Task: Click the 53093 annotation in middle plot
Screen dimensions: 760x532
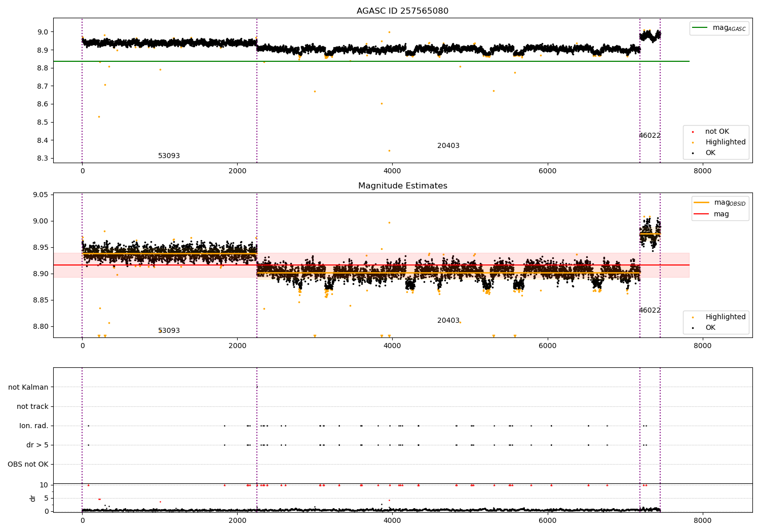Action: 169,331
